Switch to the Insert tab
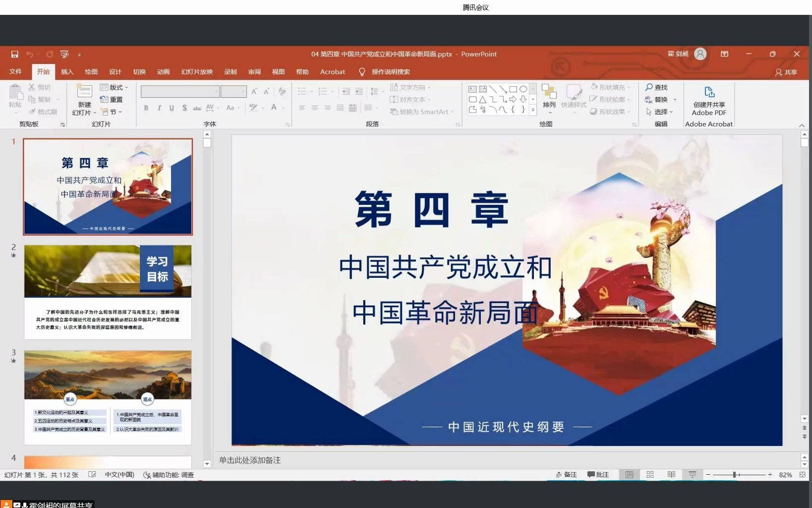The width and height of the screenshot is (812, 508). pos(67,71)
